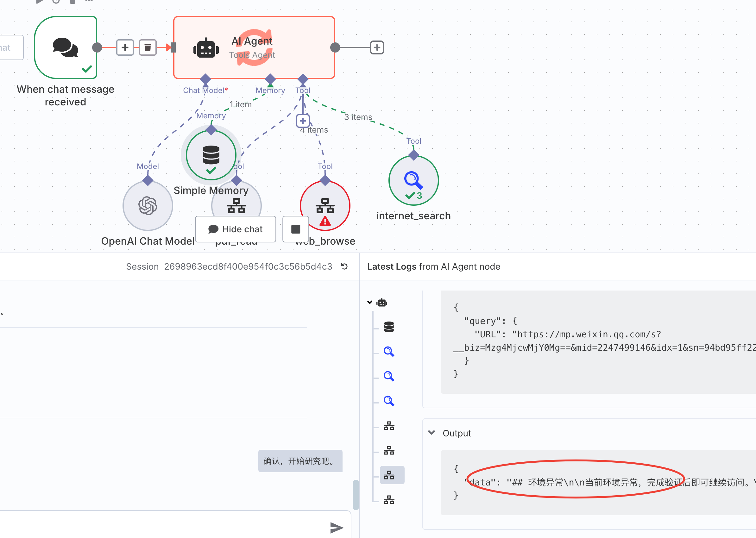Stop the running workflow execution
756x538 pixels.
tap(296, 229)
